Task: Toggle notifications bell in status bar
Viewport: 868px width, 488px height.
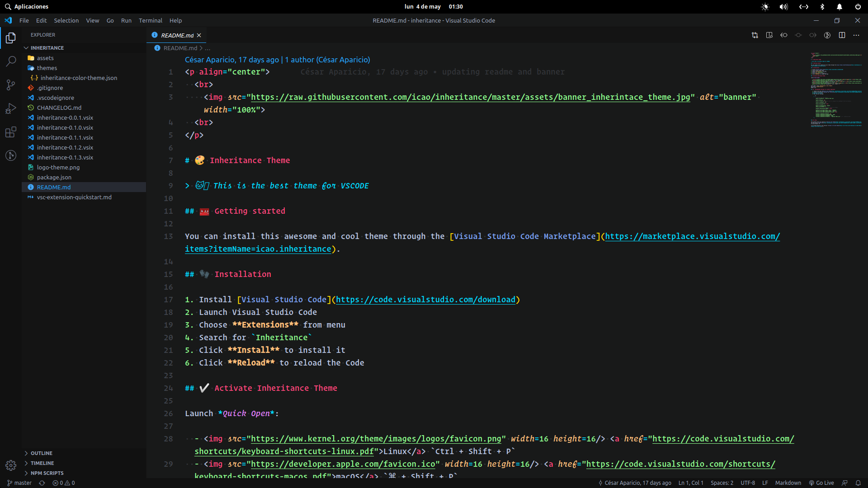Action: click(x=858, y=483)
